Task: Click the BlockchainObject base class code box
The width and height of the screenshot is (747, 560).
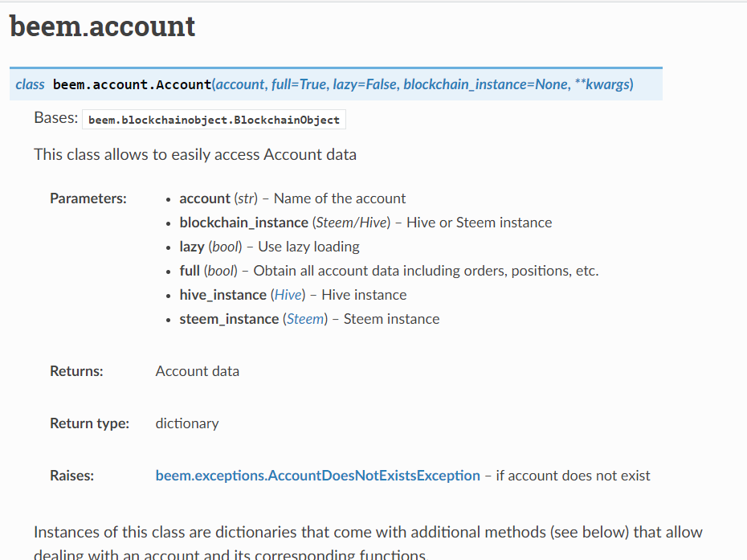Action: [214, 120]
